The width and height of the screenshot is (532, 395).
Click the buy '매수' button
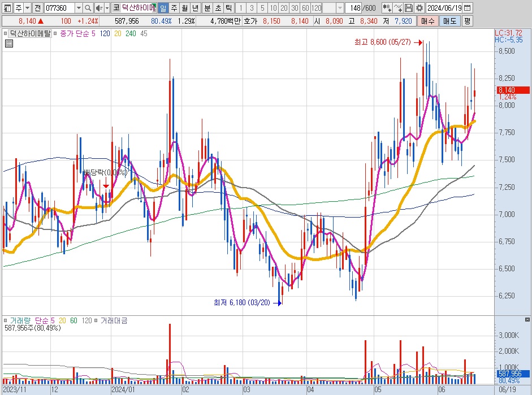(x=427, y=21)
